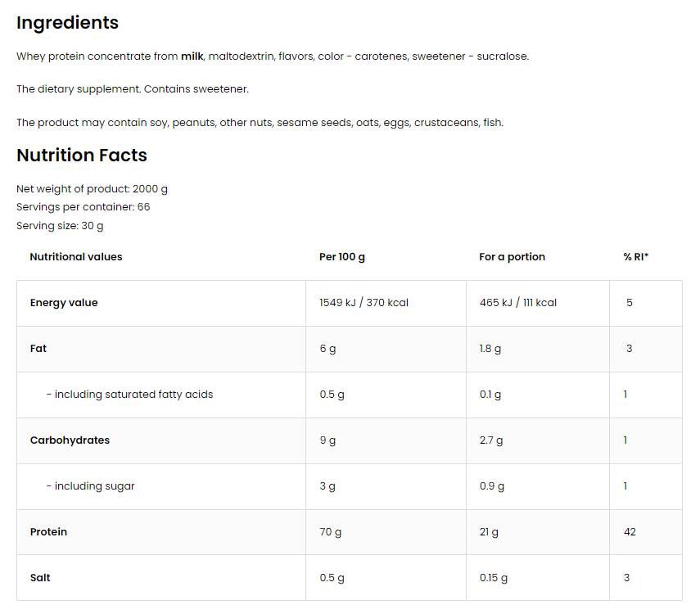The image size is (700, 614).
Task: Select the "Net weight of product: 2000 g" line
Action: (x=92, y=189)
